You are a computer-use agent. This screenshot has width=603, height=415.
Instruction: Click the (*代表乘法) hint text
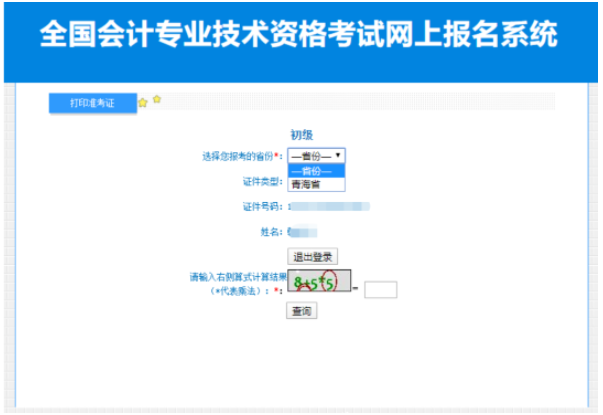click(x=240, y=290)
